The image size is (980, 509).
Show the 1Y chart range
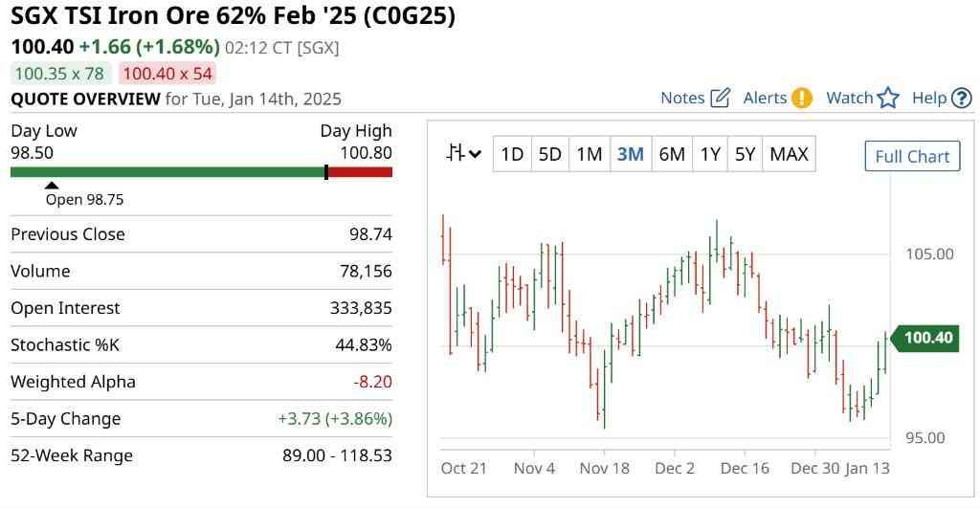[710, 154]
